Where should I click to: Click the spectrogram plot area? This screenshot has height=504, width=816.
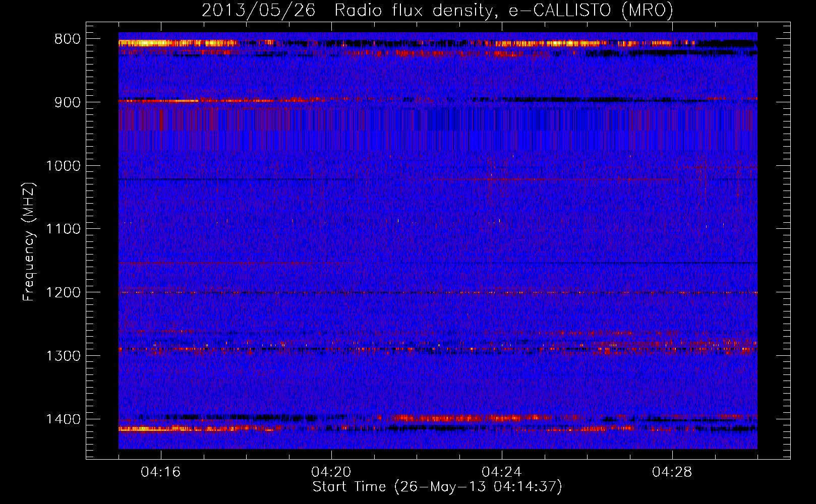click(438, 241)
